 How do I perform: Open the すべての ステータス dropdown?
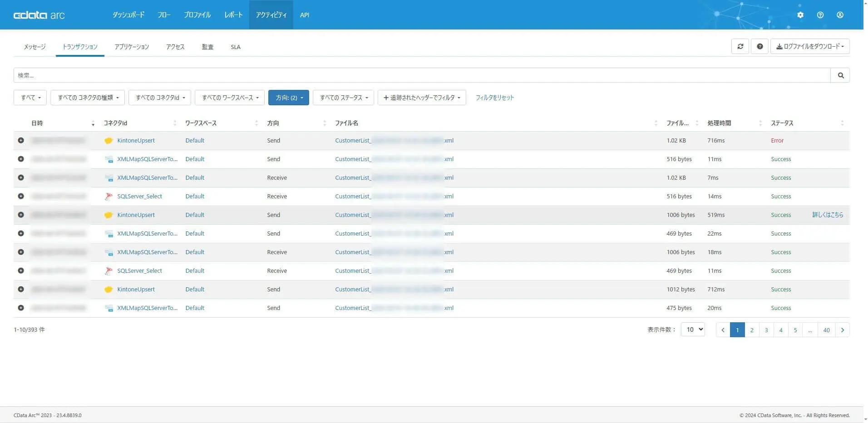pos(344,98)
